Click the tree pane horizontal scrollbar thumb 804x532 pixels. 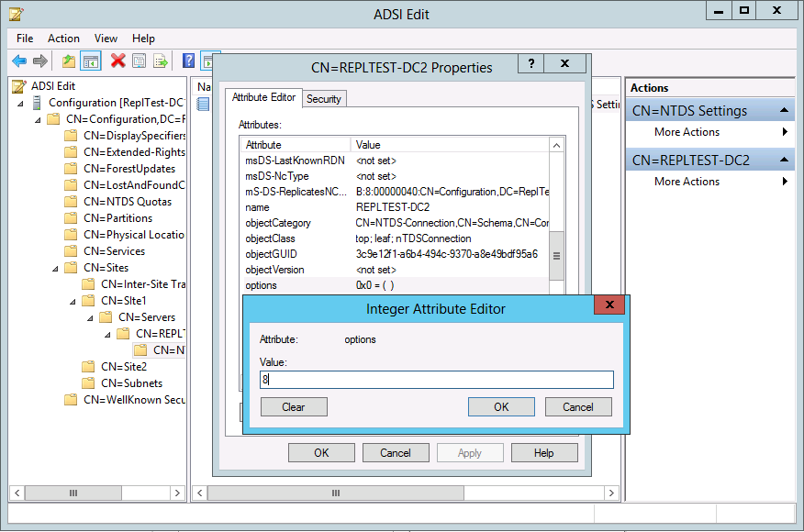pyautogui.click(x=73, y=493)
